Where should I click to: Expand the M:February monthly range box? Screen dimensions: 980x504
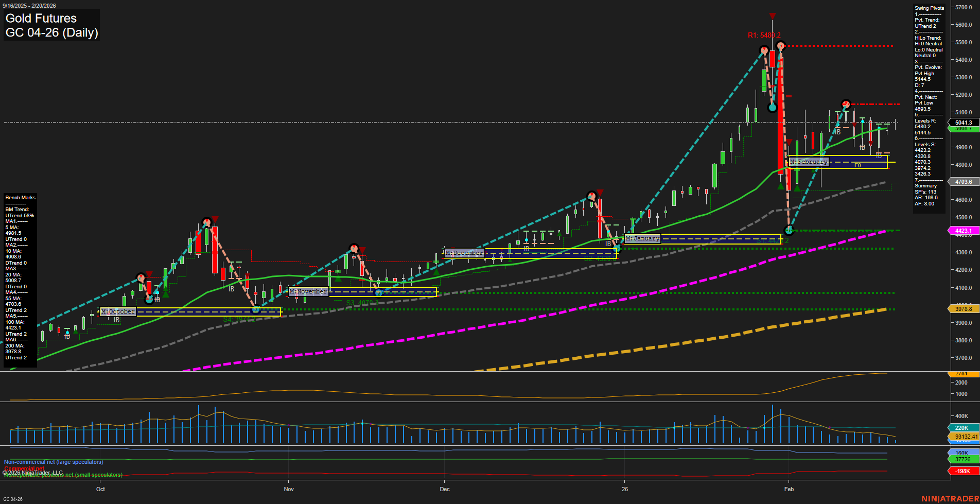pyautogui.click(x=809, y=161)
